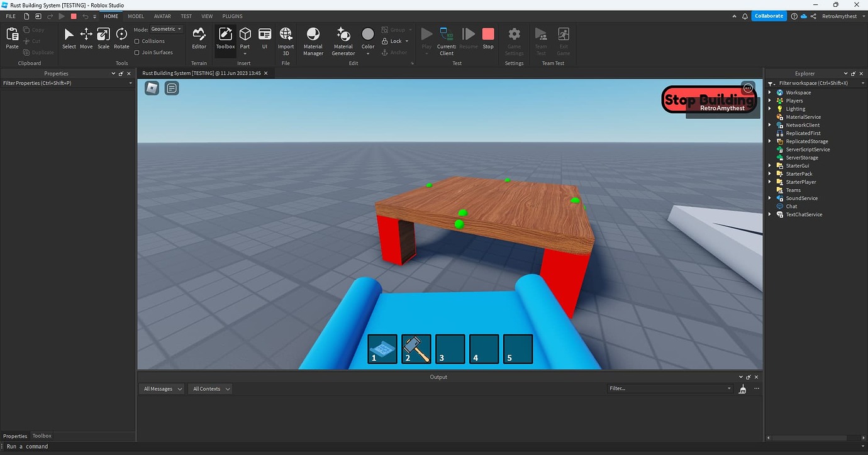Screen dimensions: 868x455
Task: Click the Collaborate button
Action: 769,16
